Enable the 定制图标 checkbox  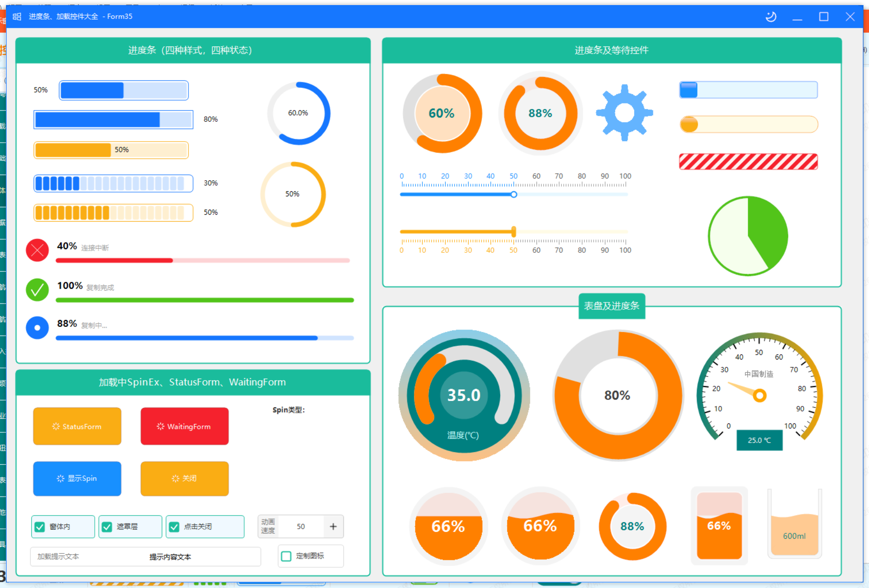(x=310, y=556)
